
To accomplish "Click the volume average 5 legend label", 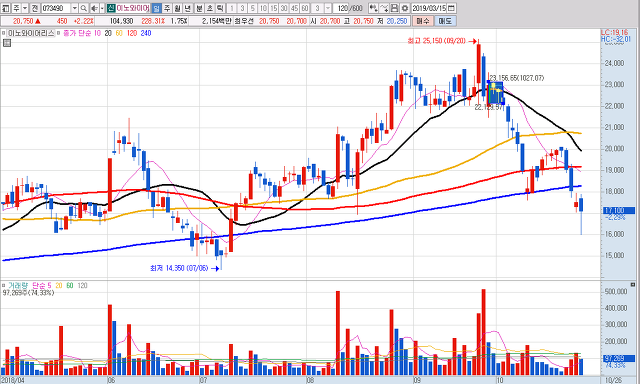I will point(49,286).
